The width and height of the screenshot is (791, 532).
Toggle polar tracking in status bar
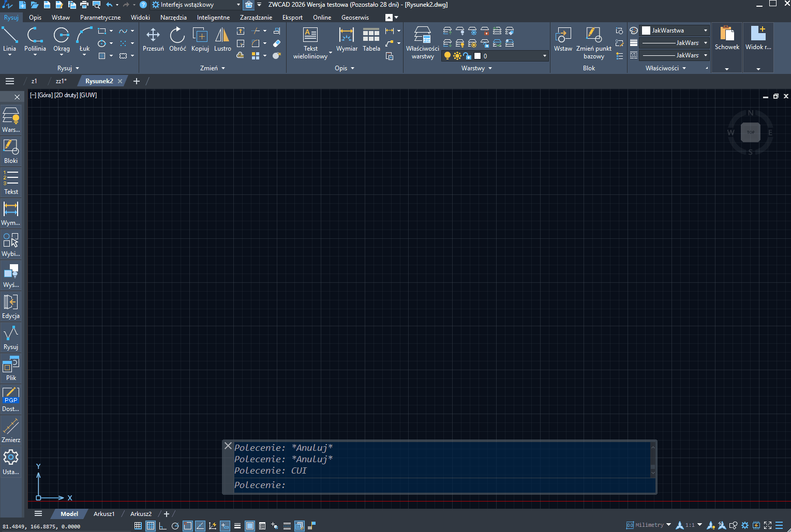click(x=175, y=526)
